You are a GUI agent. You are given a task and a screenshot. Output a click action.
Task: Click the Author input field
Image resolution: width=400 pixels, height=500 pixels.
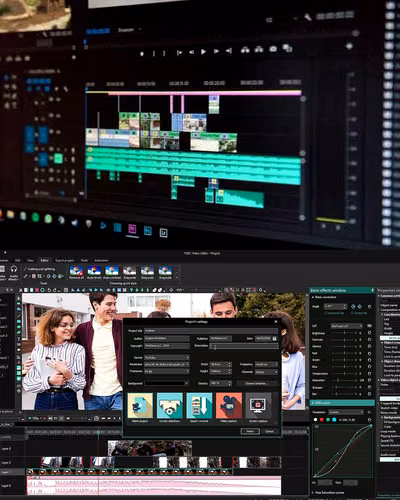167,338
